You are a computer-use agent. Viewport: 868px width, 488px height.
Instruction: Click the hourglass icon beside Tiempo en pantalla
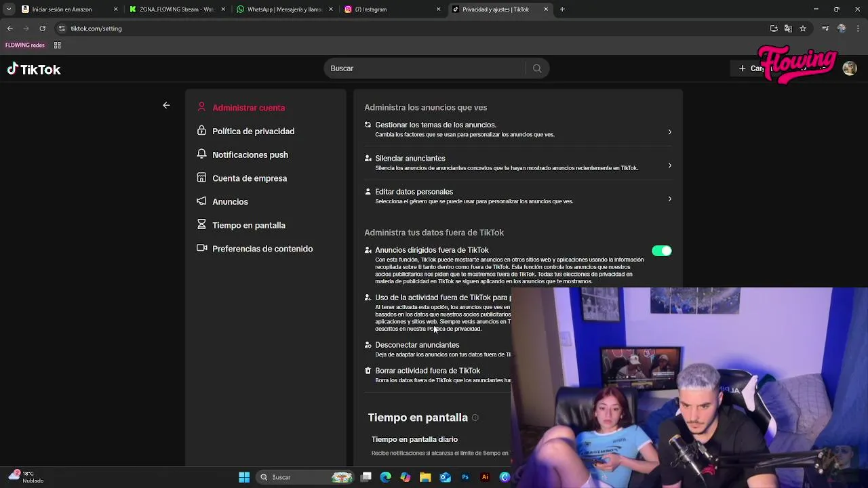pyautogui.click(x=201, y=224)
